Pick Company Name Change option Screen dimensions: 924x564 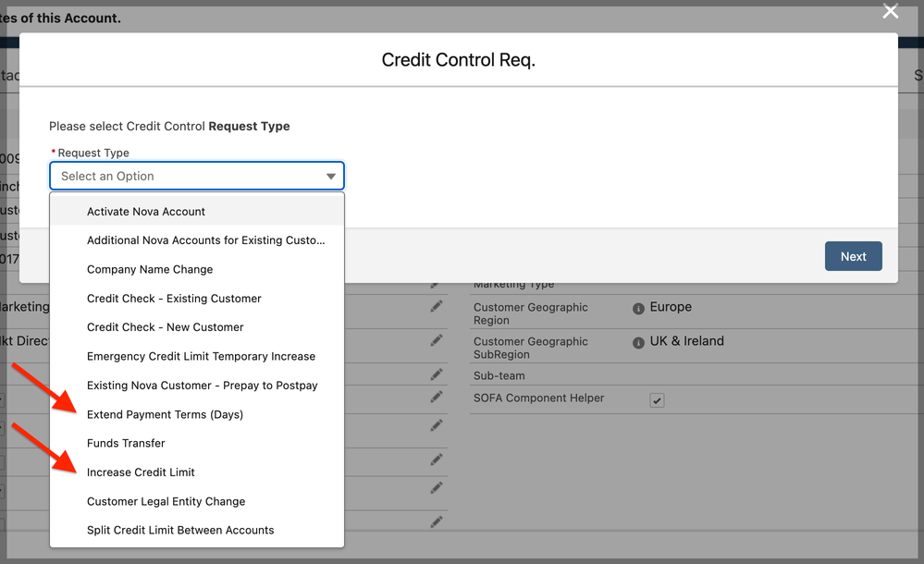(x=197, y=269)
